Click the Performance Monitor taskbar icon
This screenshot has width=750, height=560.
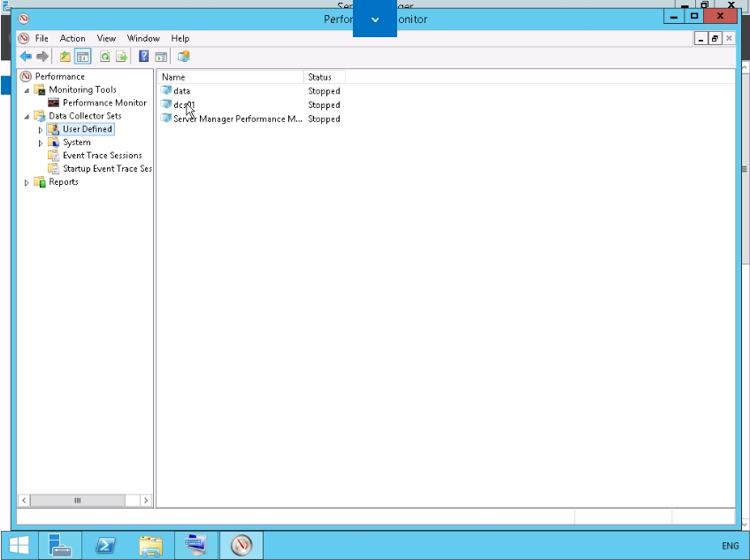pyautogui.click(x=241, y=545)
